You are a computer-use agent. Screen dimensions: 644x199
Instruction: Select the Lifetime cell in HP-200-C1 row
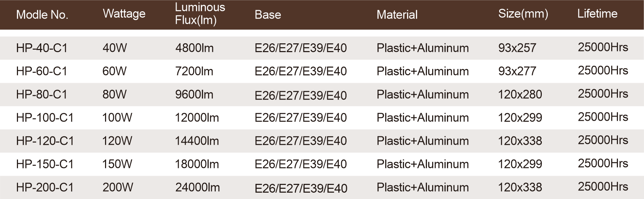pos(603,187)
